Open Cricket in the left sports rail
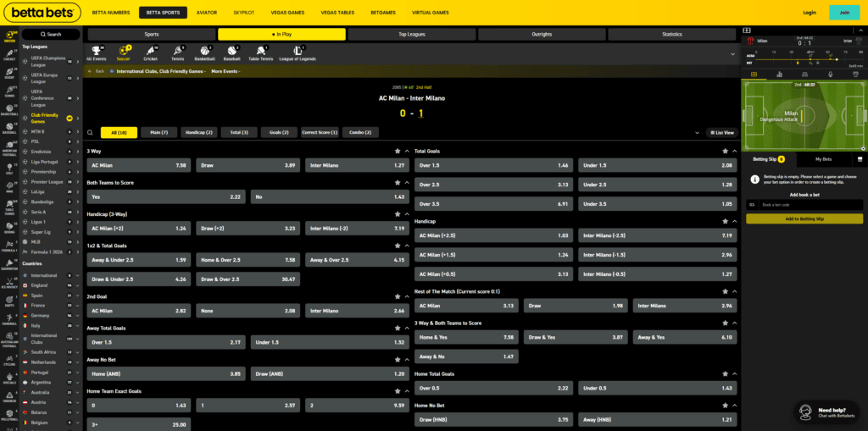The width and height of the screenshot is (868, 431). coord(8,54)
